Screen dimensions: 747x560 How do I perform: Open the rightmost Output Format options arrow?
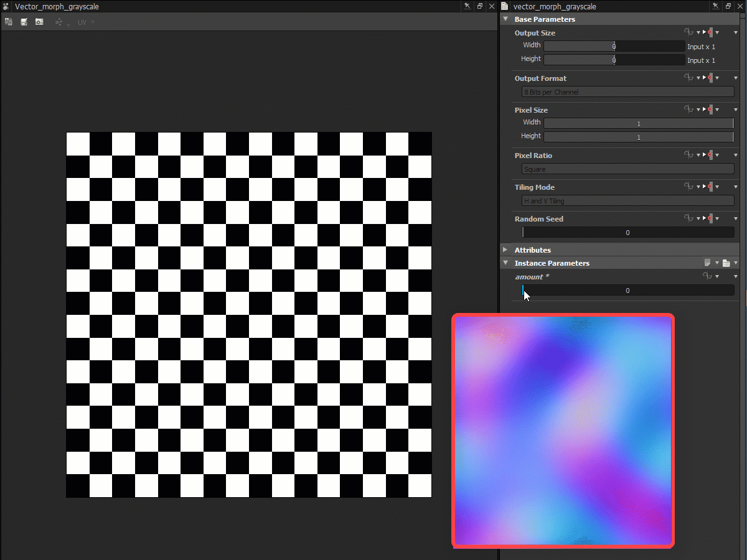[x=736, y=78]
